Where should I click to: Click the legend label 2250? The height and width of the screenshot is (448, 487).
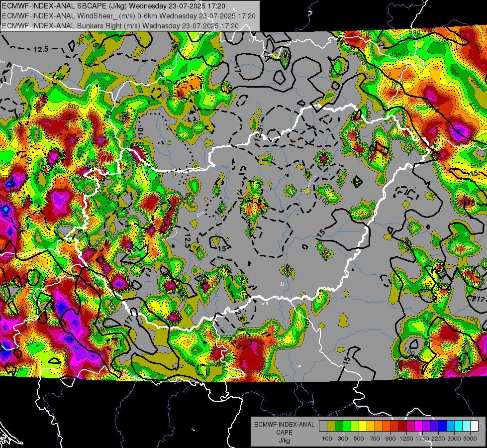pos(438,439)
